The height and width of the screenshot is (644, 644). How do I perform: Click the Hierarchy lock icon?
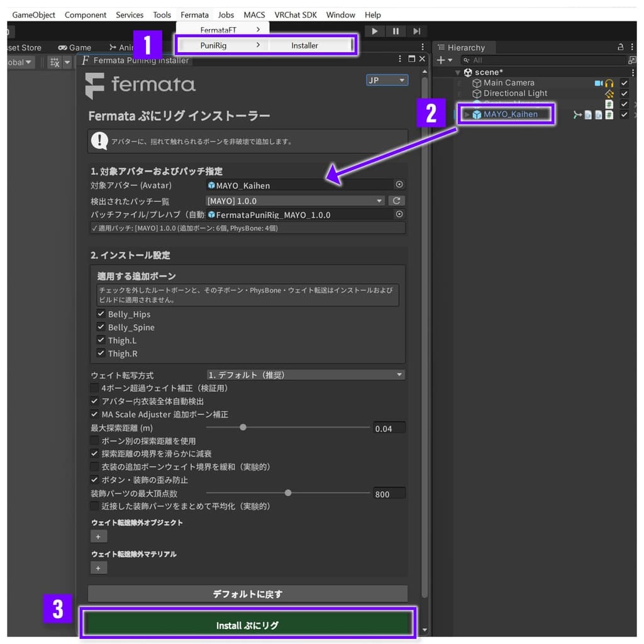pos(620,47)
